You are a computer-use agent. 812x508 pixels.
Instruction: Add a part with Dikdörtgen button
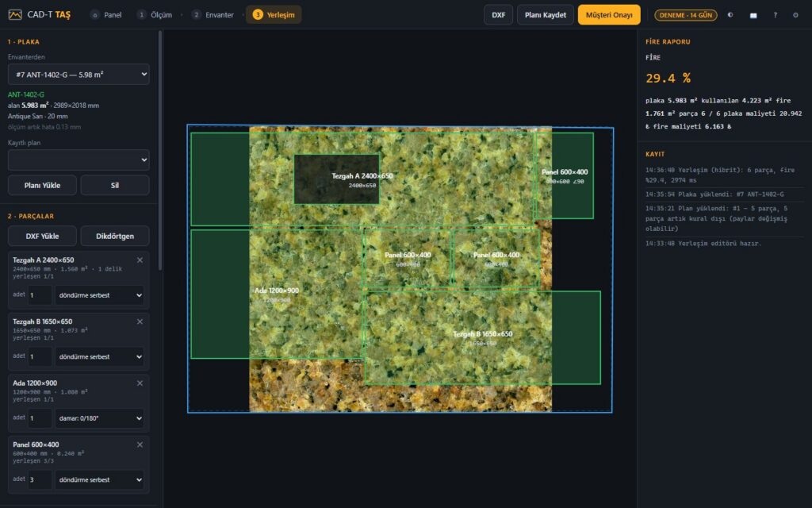(x=115, y=236)
